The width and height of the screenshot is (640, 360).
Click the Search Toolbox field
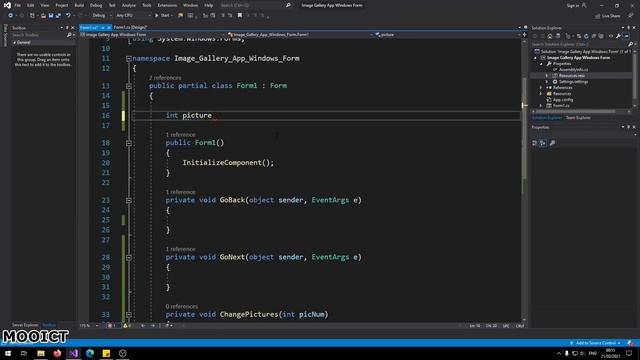[x=39, y=35]
